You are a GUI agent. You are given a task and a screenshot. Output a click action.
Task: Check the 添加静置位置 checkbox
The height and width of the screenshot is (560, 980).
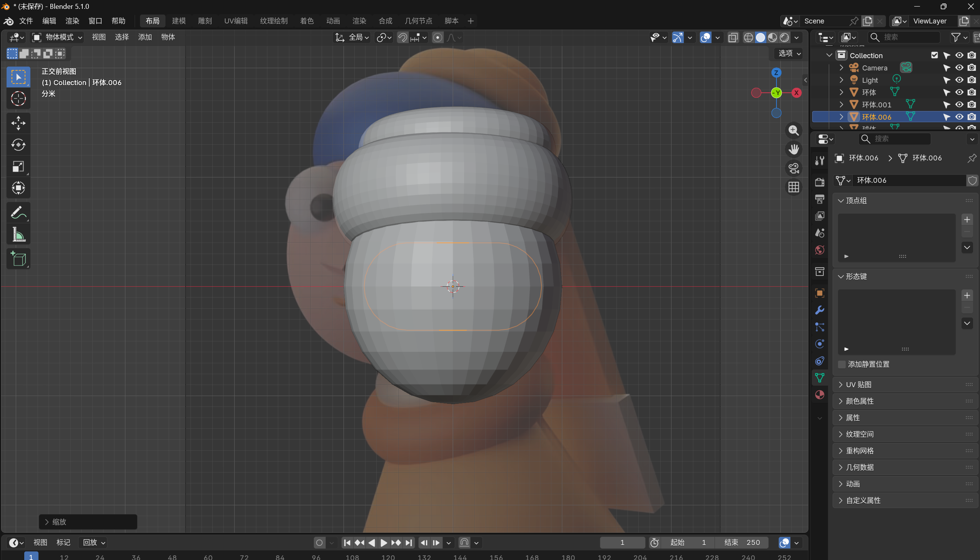[842, 364]
